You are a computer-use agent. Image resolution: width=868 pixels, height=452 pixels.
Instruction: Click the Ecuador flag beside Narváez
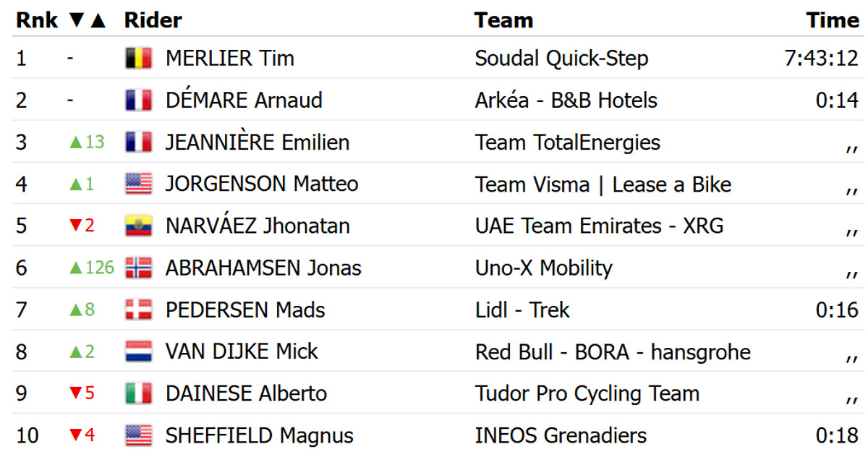click(138, 226)
